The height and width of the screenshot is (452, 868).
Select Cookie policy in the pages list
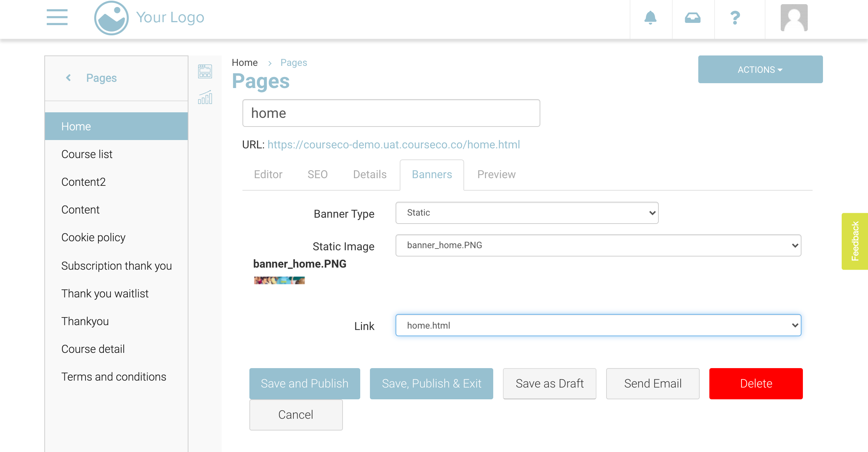93,237
